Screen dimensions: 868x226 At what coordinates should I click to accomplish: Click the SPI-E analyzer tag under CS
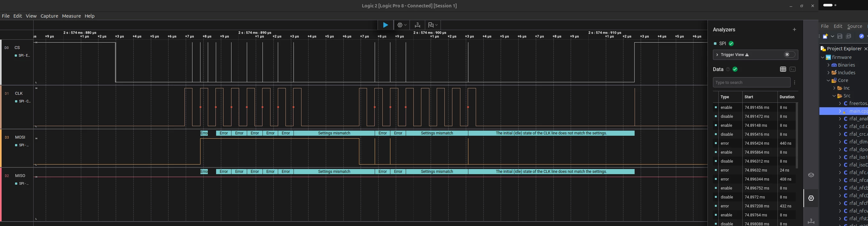click(22, 55)
